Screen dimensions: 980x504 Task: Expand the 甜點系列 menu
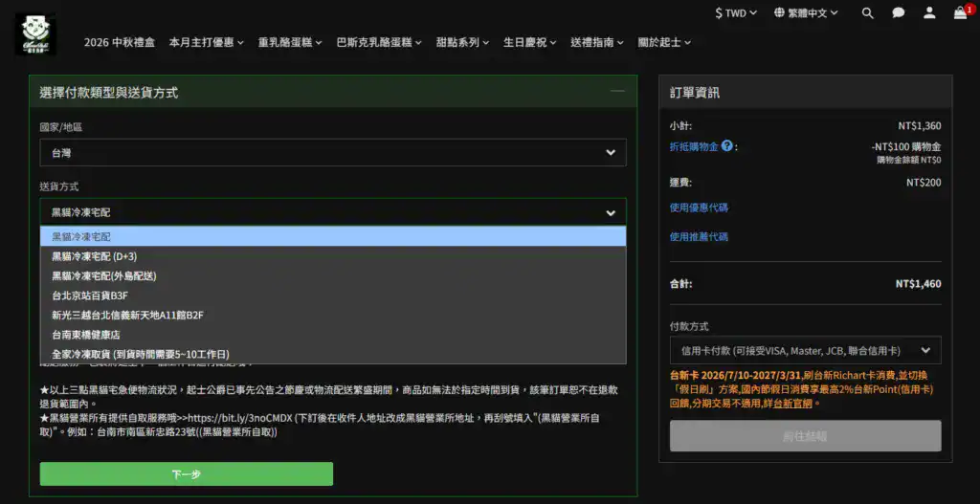(463, 42)
